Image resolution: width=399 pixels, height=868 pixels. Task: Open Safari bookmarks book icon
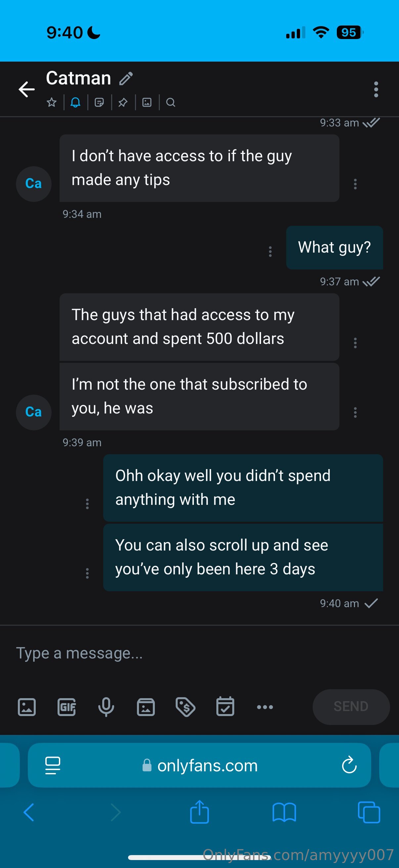point(284,812)
